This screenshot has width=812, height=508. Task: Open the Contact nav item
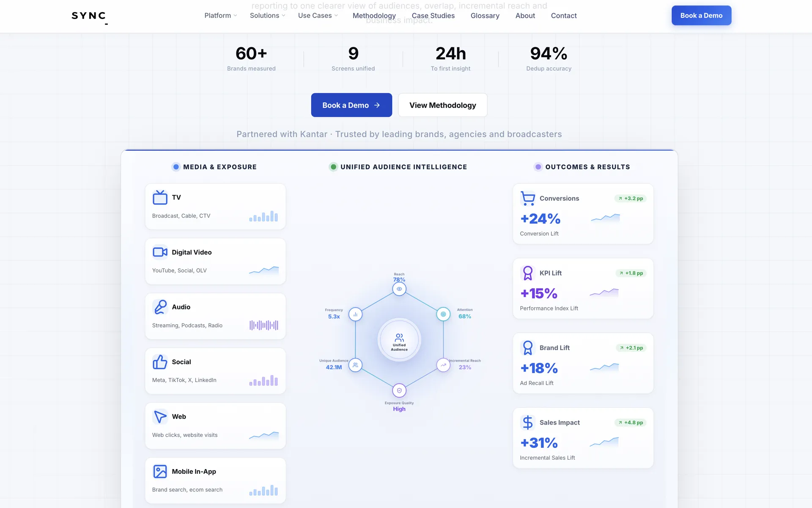pos(564,16)
